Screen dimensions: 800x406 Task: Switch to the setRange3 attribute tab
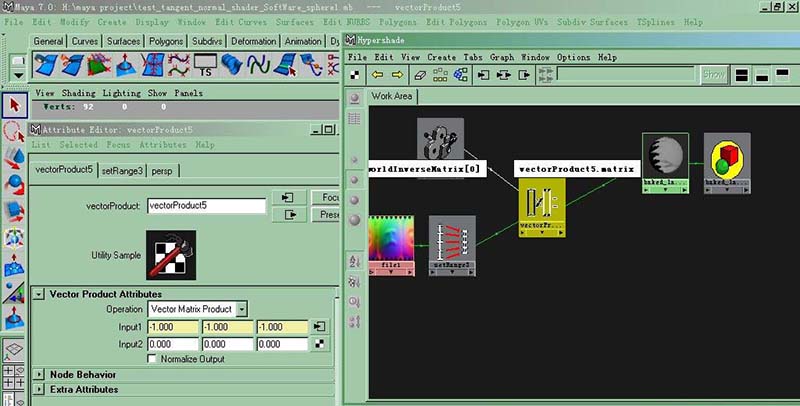[x=122, y=171]
